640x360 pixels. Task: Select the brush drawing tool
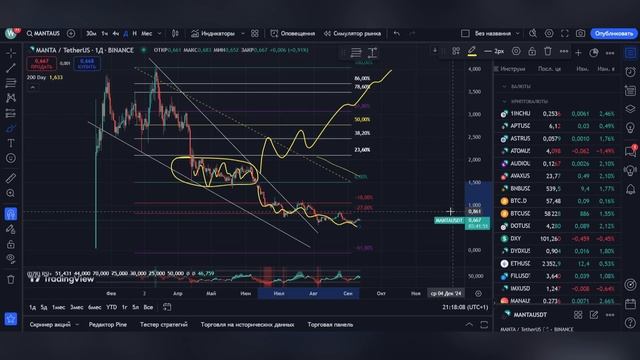coord(11,128)
